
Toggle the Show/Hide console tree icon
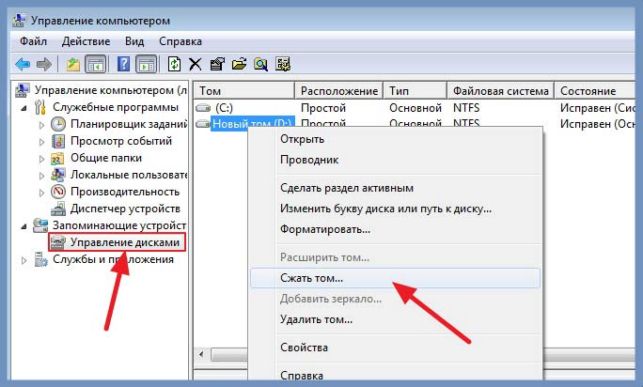96,64
